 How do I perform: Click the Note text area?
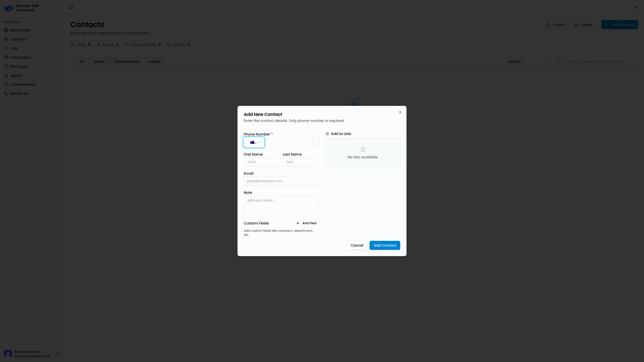click(281, 206)
